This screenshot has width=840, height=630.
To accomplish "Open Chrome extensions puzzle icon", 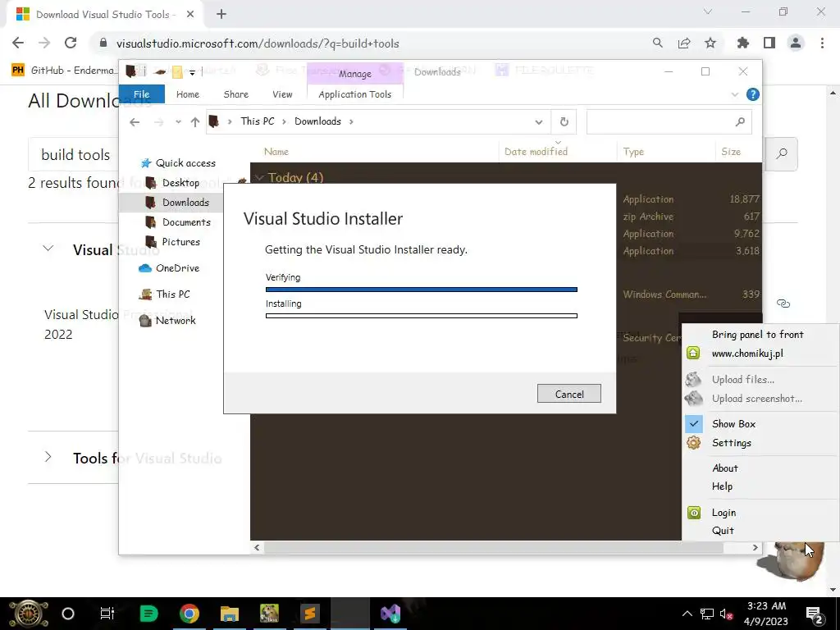I will coord(743,43).
